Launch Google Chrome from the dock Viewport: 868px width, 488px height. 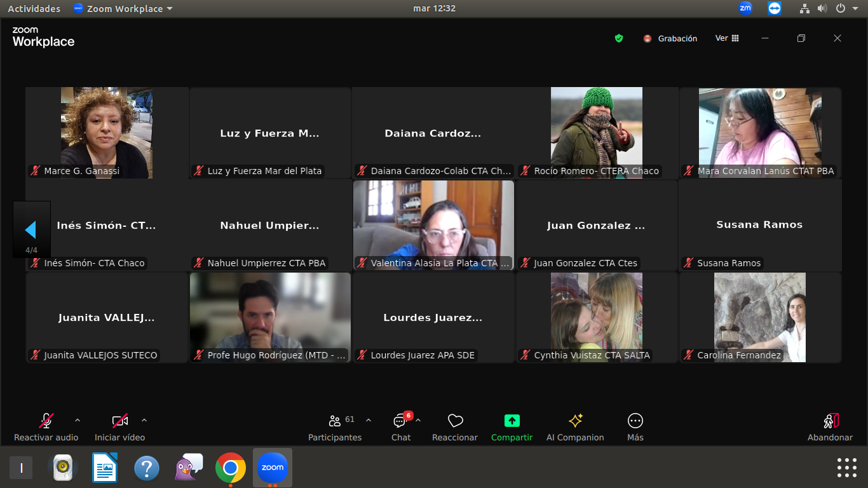231,468
